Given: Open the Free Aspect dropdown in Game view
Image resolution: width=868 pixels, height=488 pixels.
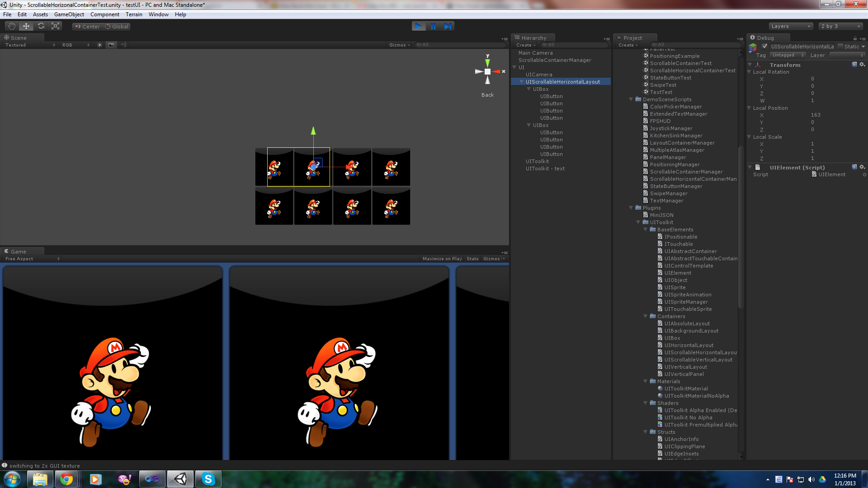Looking at the screenshot, I should [x=32, y=259].
